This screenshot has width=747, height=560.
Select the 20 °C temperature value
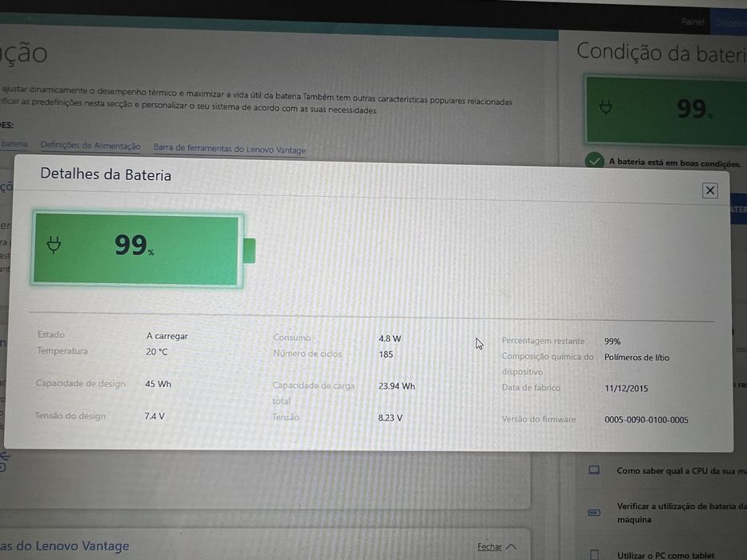157,352
